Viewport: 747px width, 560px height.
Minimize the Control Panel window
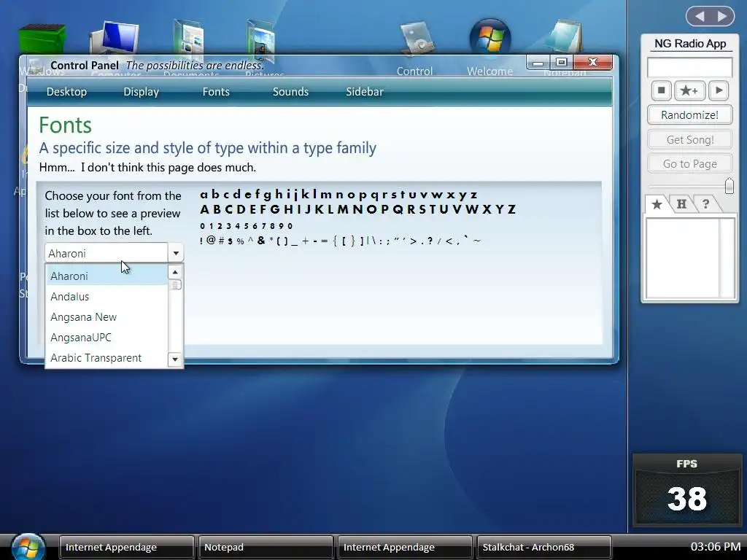point(538,63)
